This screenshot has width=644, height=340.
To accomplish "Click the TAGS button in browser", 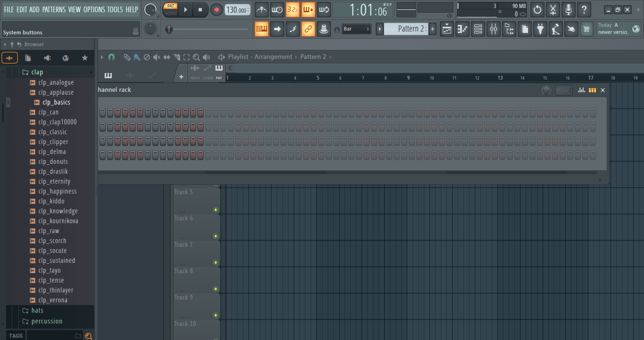I will (x=16, y=336).
